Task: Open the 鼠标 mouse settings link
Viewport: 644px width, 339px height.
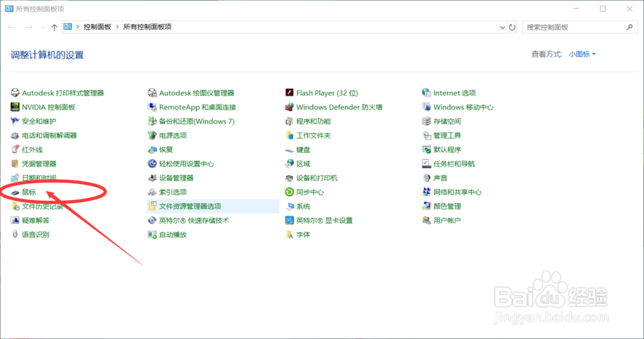Action: click(x=29, y=192)
